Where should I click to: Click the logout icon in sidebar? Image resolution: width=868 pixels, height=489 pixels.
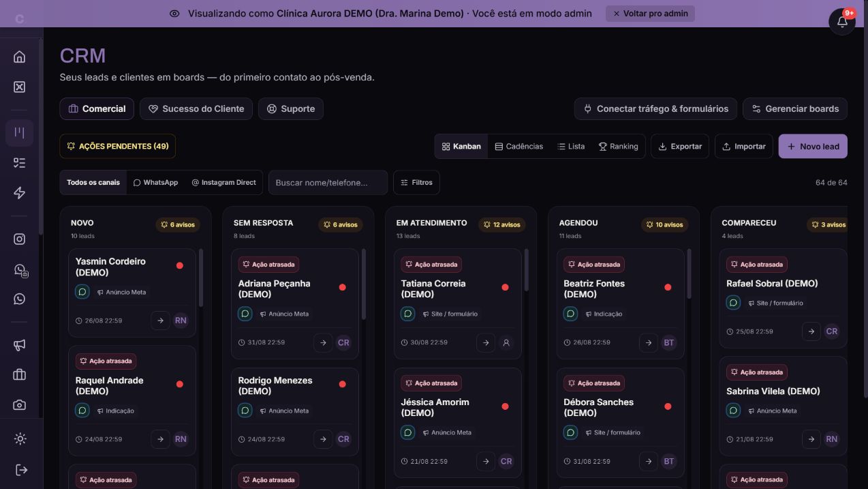coord(20,470)
